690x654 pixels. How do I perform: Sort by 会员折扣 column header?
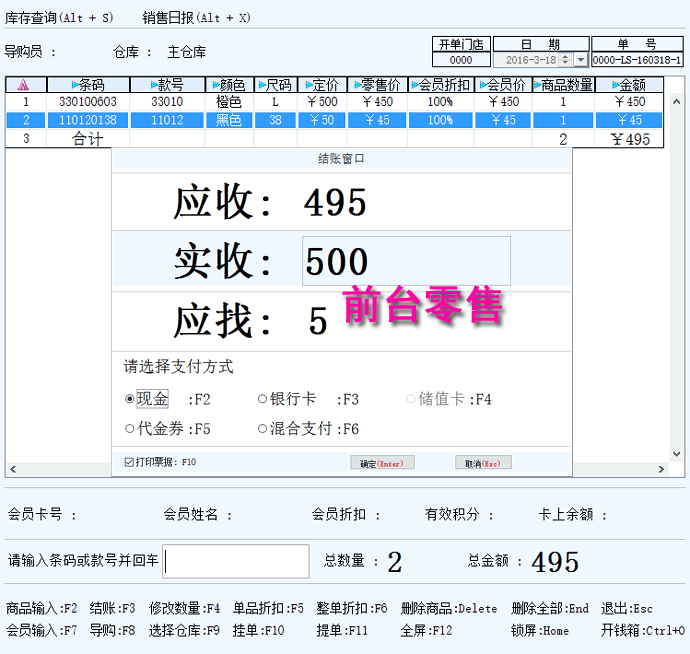pyautogui.click(x=440, y=85)
